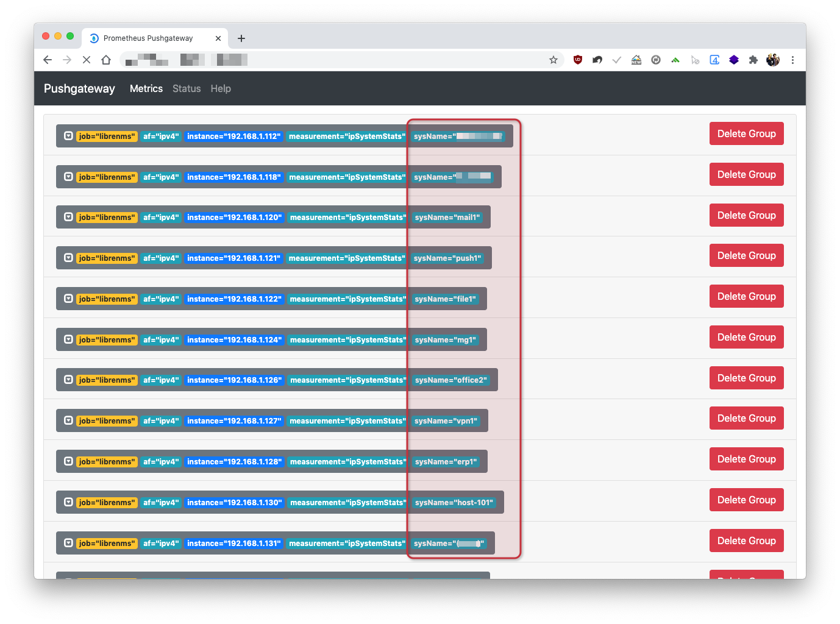Delete the group for instance 192.168.1.120
Viewport: 840px width, 624px height.
coord(746,214)
